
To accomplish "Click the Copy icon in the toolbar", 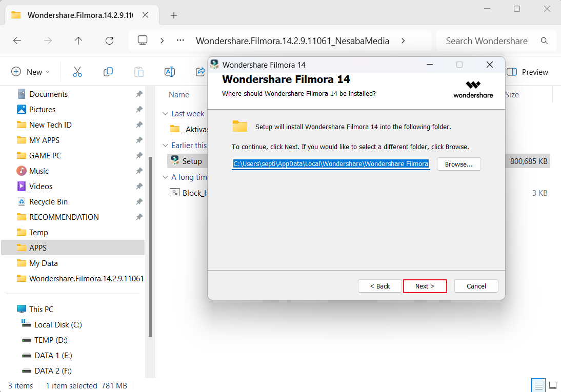I will (108, 72).
